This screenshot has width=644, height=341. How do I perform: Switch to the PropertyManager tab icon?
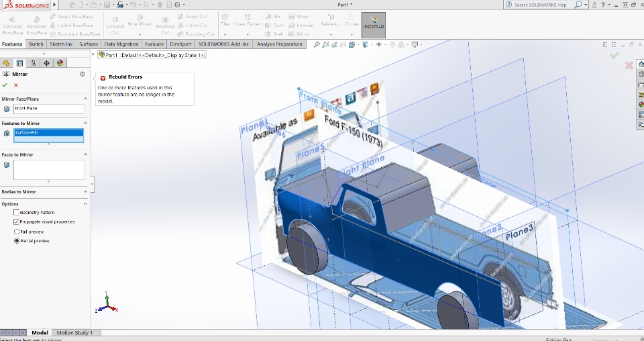[x=19, y=63]
